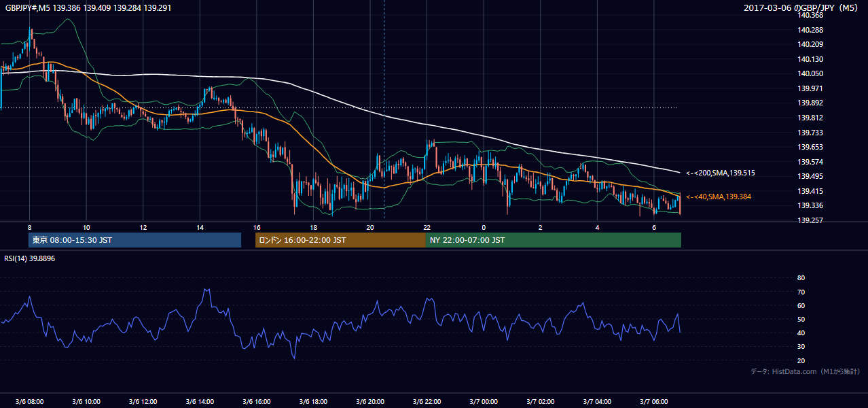Click the bottom date label 3/6 20:00

coord(370,401)
